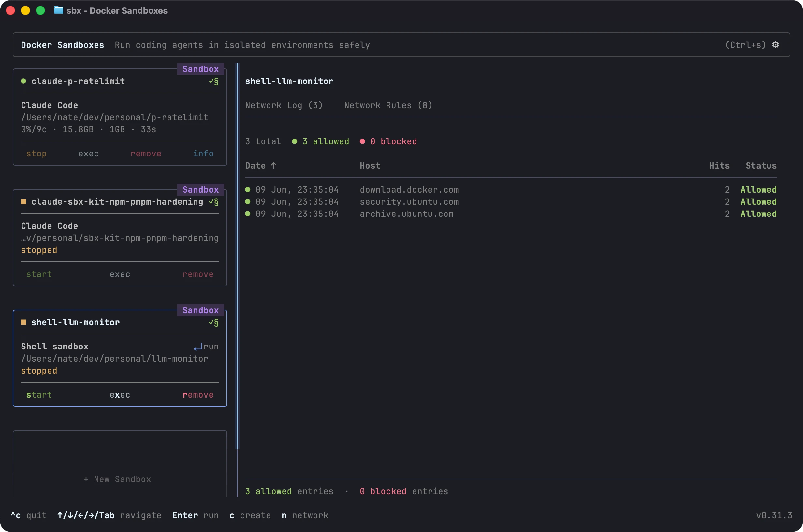Click green dot beside archive.ubuntu.com row

click(x=248, y=214)
